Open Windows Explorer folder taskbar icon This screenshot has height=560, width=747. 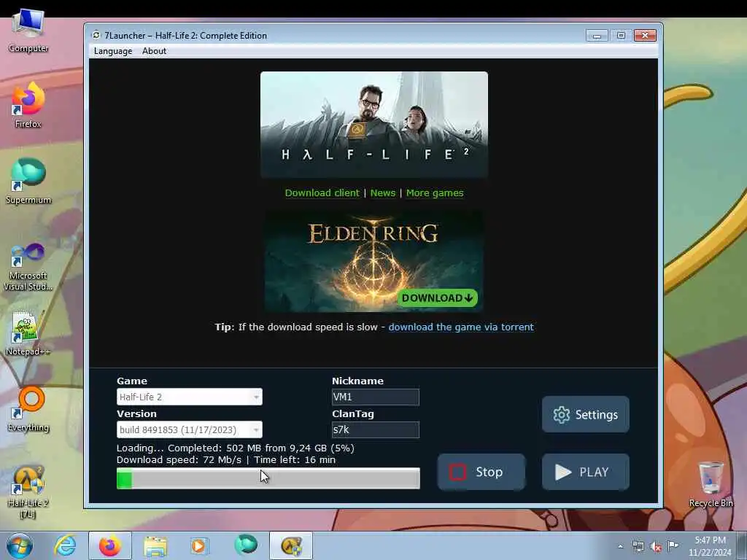click(x=155, y=546)
